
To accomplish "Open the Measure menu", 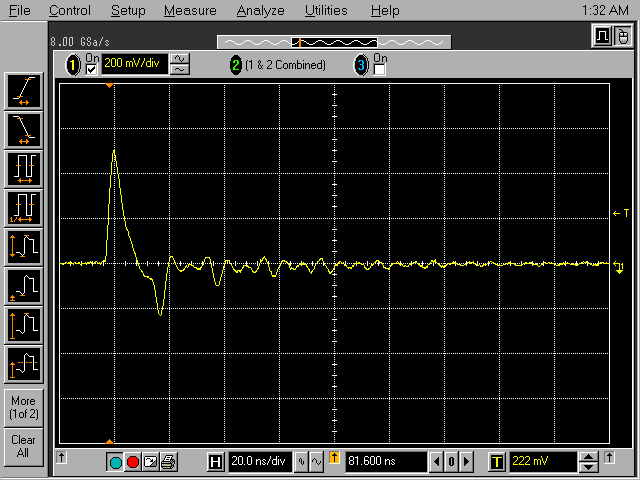I will coord(190,10).
